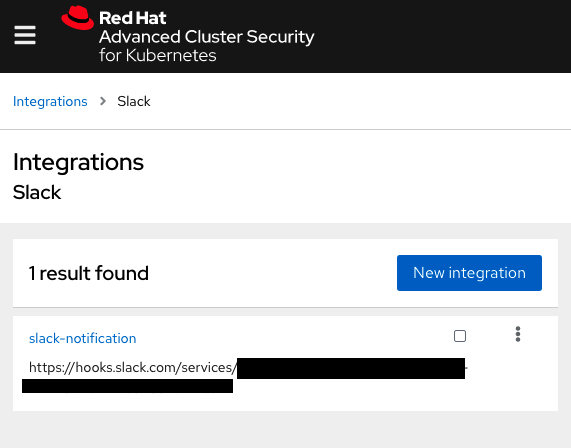Open kebab actions menu for slack-notification
The height and width of the screenshot is (448, 571).
pos(517,334)
